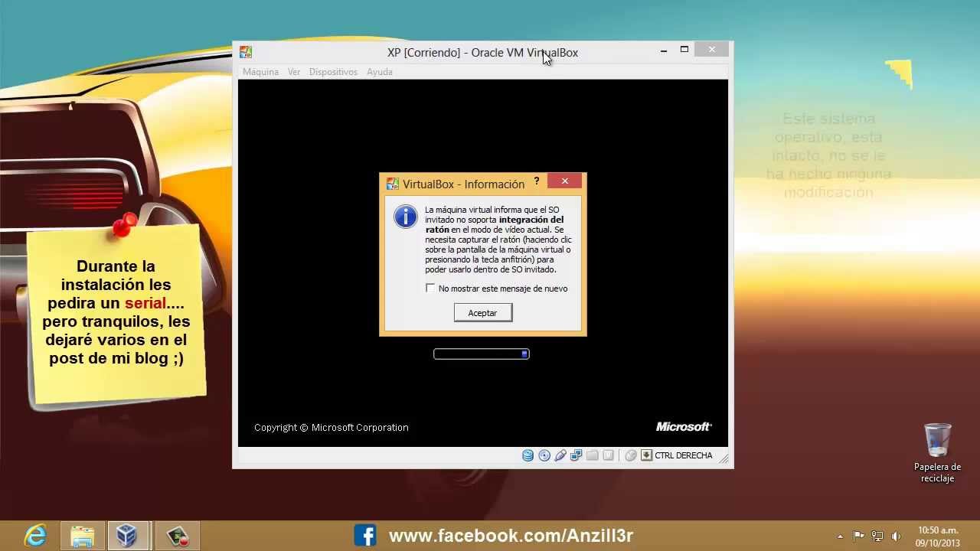Click the VirtualBox window title bar icon

pyautogui.click(x=245, y=52)
